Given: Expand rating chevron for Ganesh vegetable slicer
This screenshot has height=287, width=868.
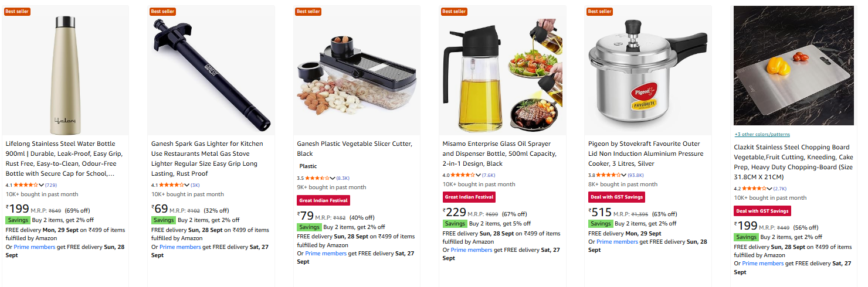Looking at the screenshot, I should [x=333, y=178].
